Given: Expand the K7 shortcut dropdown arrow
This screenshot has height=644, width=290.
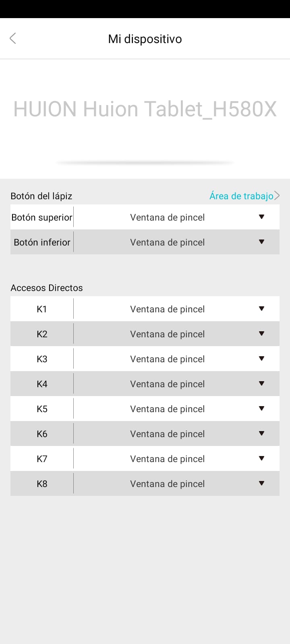Looking at the screenshot, I should (261, 458).
